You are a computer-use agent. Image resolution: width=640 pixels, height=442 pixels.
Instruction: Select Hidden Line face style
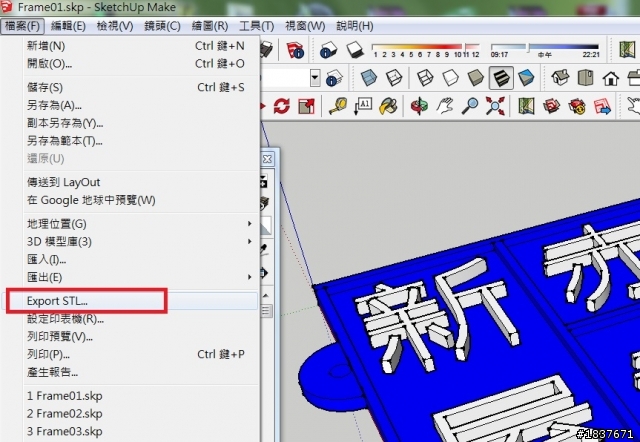tap(450, 78)
